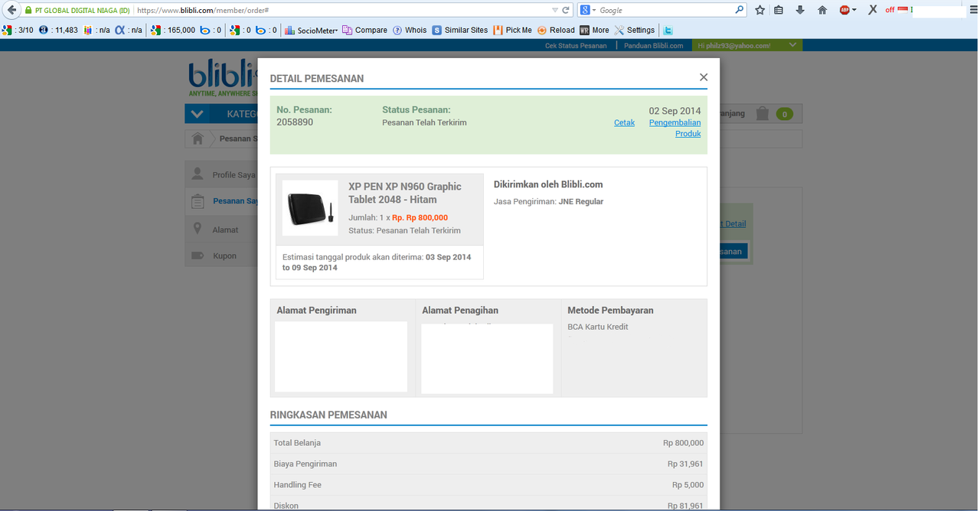Viewport: 980px width, 511px height.
Task: Open the Pesanan Saya sidebar item
Action: pos(221,201)
